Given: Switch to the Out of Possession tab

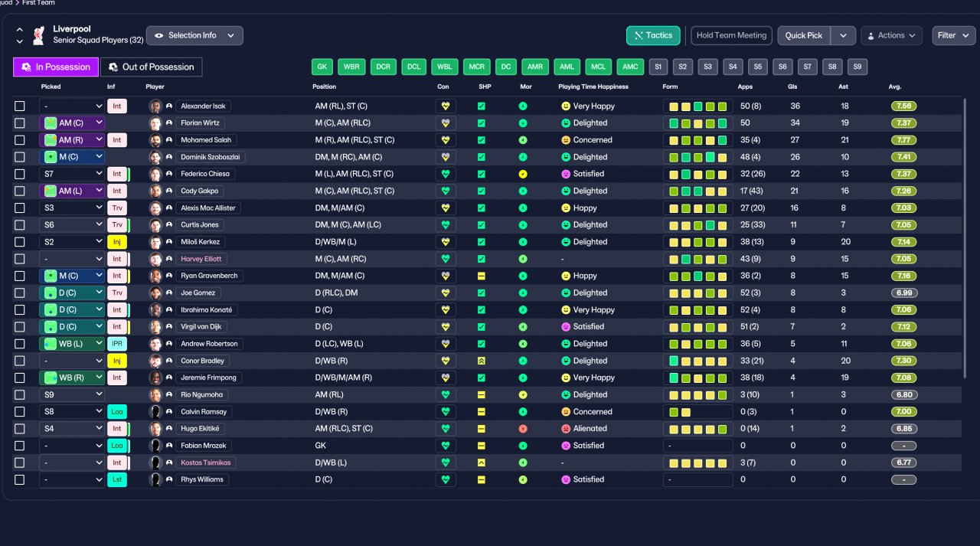Looking at the screenshot, I should click(152, 67).
